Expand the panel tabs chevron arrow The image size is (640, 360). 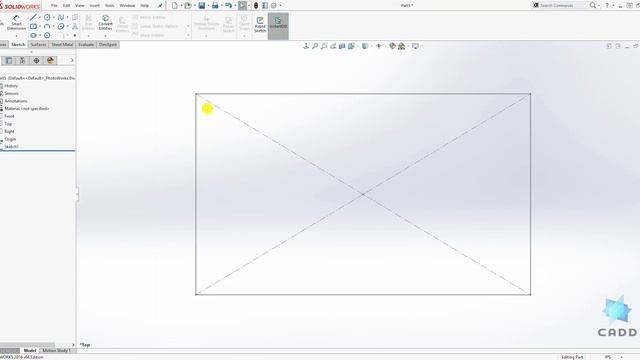point(72,60)
